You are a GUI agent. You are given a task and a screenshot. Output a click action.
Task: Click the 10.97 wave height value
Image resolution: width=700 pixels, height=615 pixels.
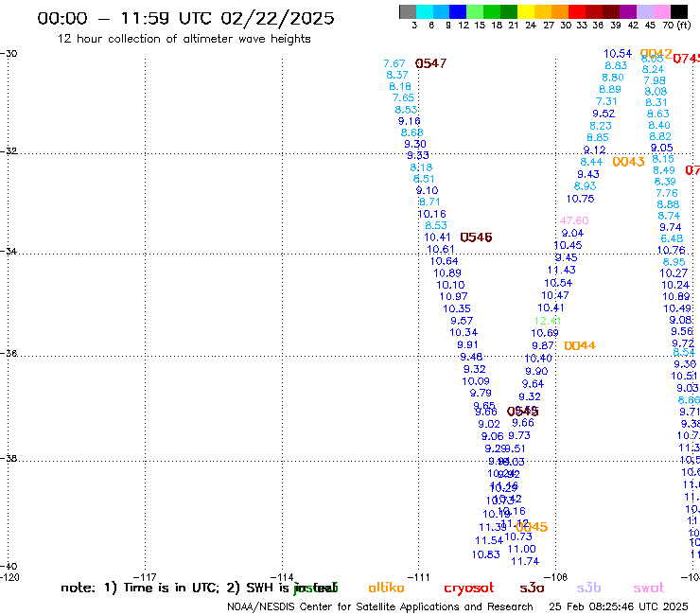453,296
